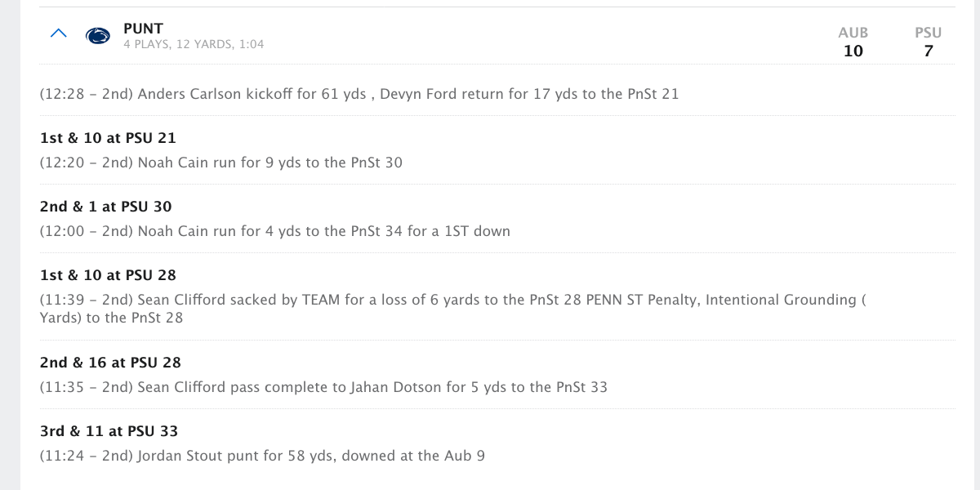
Task: Click the Sean Clifford sacked play description
Action: pos(453,309)
